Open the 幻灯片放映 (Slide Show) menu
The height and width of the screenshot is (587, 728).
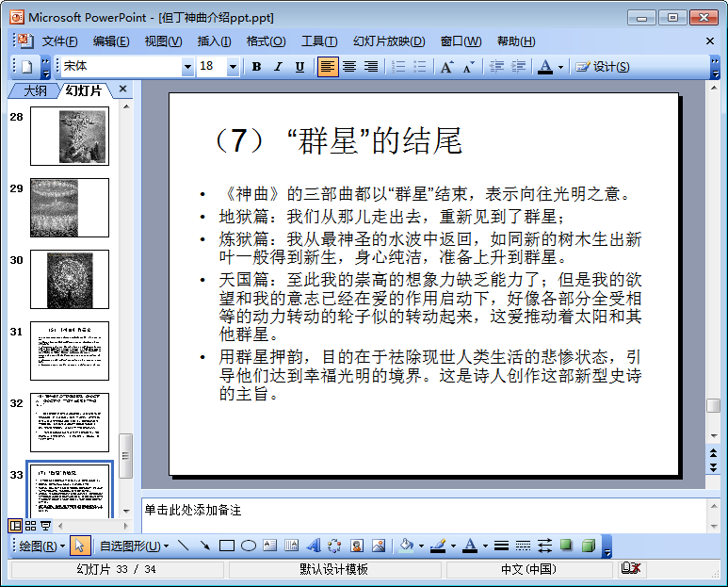coord(388,41)
